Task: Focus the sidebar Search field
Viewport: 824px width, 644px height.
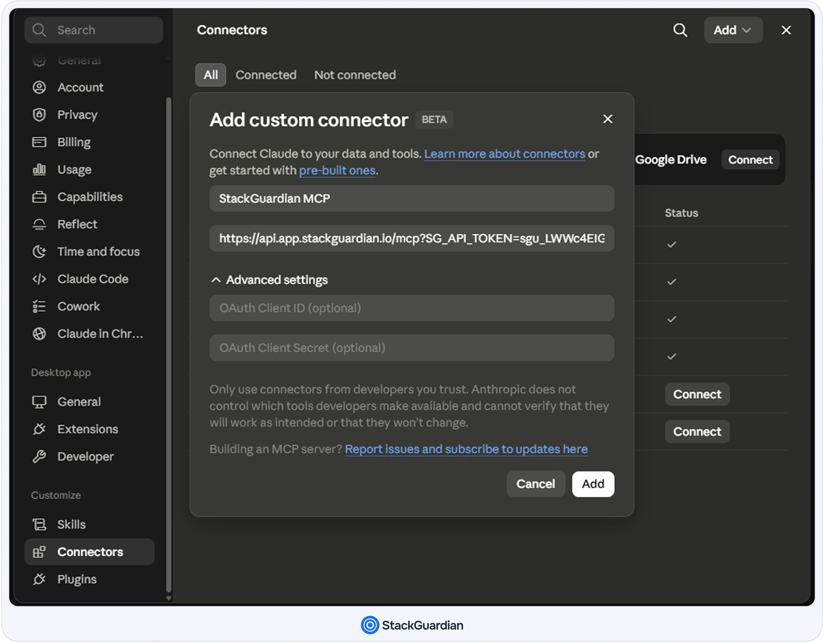Action: tap(94, 30)
